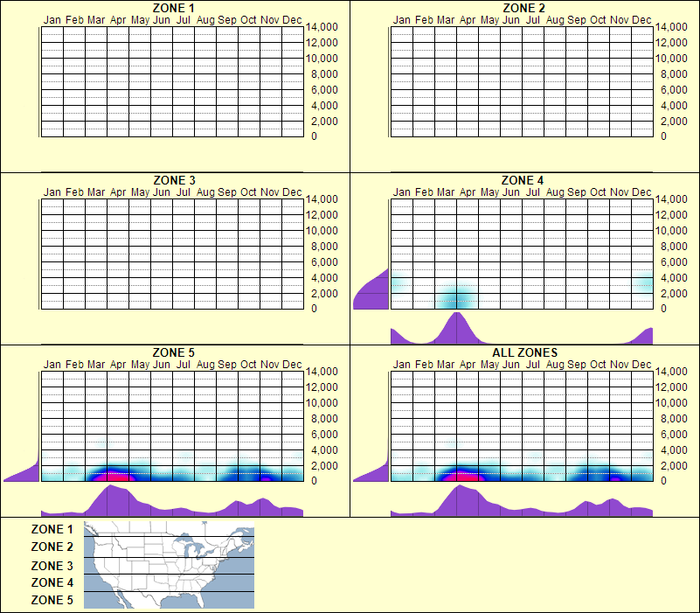
Task: Click the ZONE 1 chart area
Action: coord(170,81)
